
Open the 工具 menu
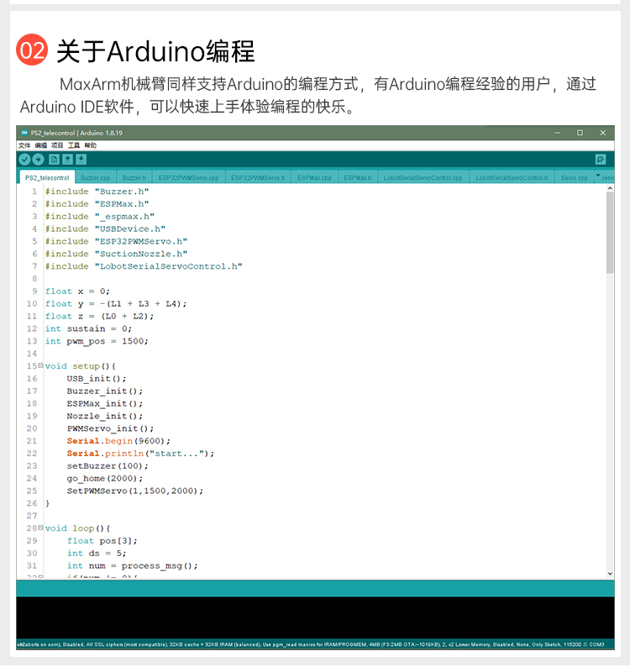coord(74,145)
